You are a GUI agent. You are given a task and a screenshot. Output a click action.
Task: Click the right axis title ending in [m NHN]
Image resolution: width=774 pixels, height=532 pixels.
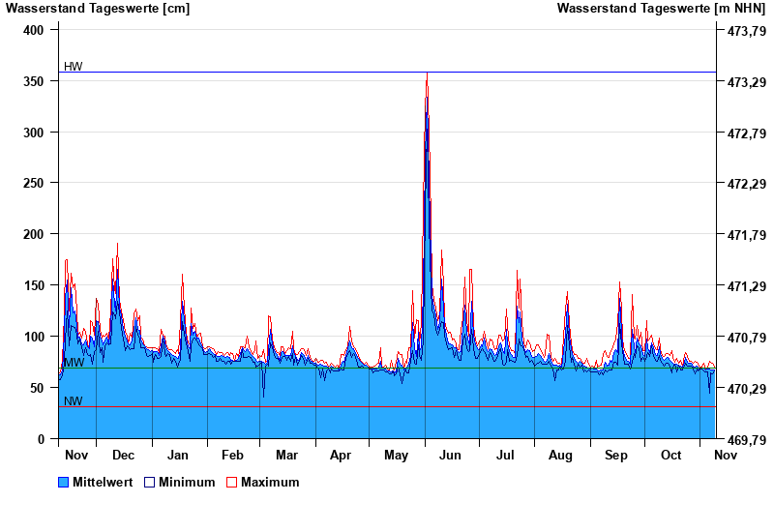tap(661, 9)
